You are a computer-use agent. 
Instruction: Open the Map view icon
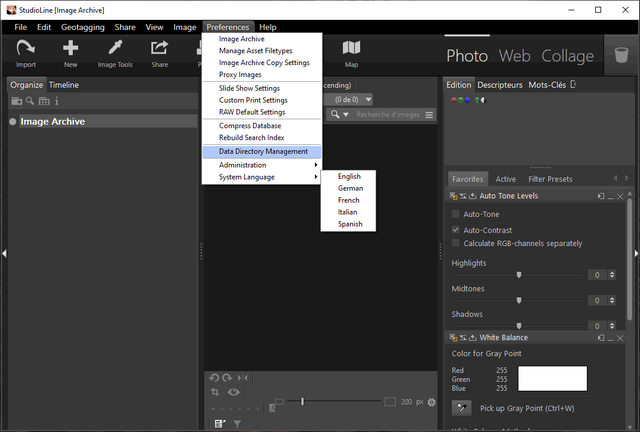pyautogui.click(x=351, y=48)
